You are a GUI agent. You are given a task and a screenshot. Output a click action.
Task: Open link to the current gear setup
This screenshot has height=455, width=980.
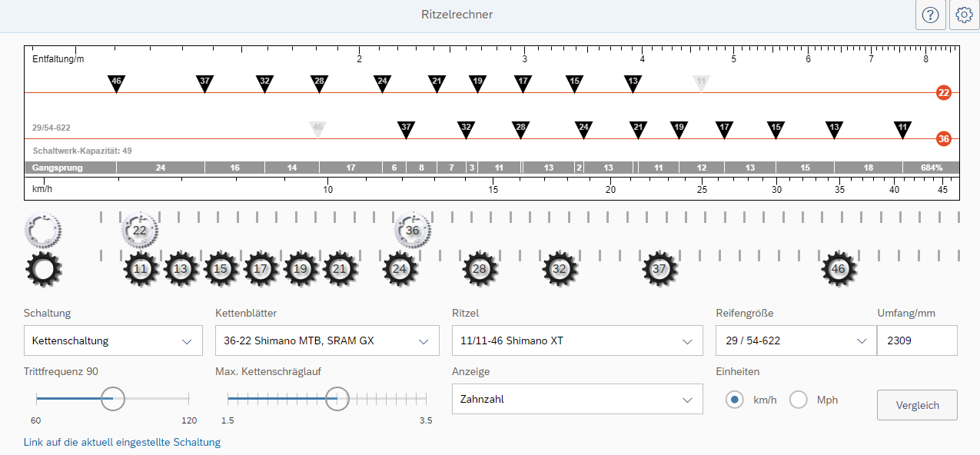(122, 442)
